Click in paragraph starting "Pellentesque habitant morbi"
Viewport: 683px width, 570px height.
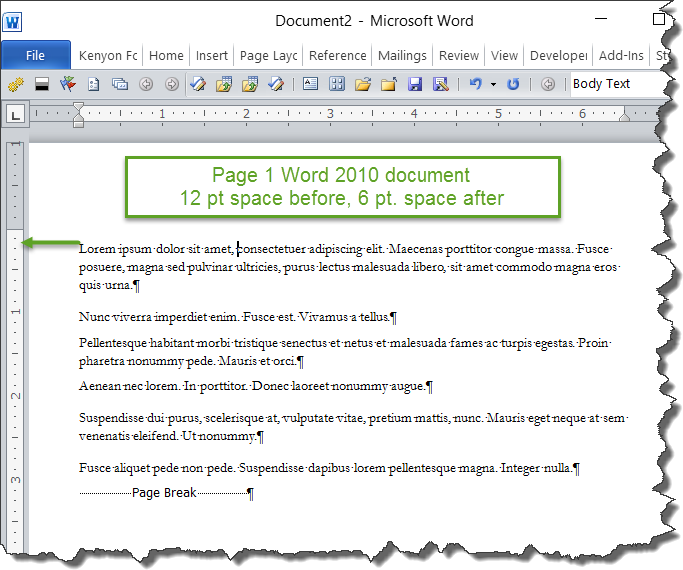(x=345, y=352)
